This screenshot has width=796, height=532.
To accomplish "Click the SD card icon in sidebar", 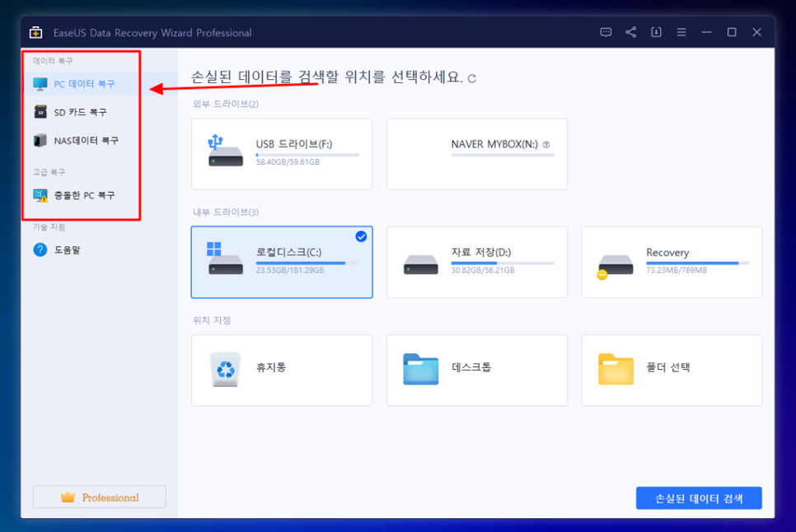I will tap(40, 111).
